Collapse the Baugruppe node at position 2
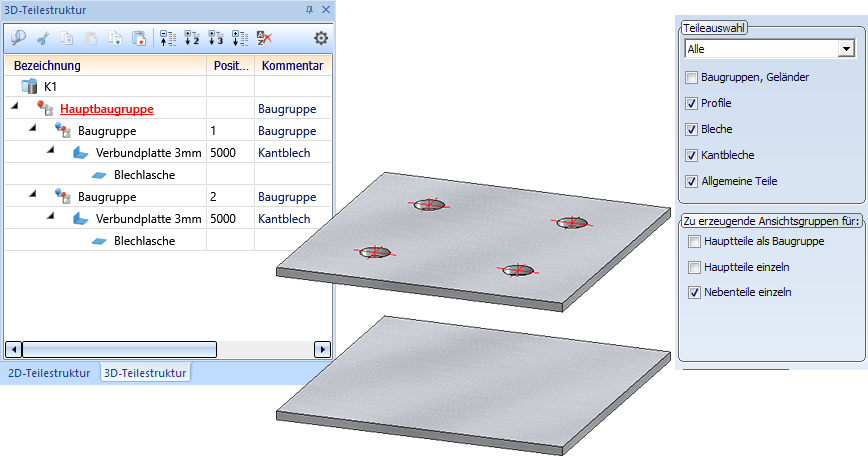The height and width of the screenshot is (456, 868). (x=33, y=194)
